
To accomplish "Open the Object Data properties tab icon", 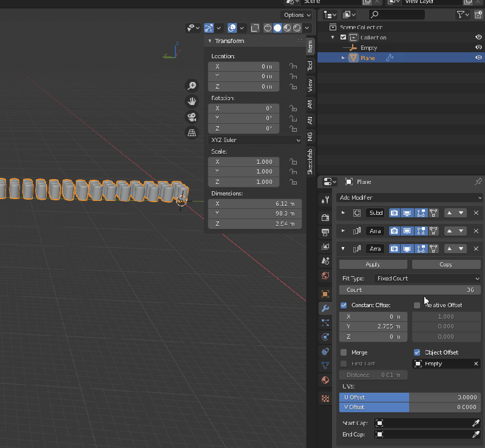I will click(325, 365).
